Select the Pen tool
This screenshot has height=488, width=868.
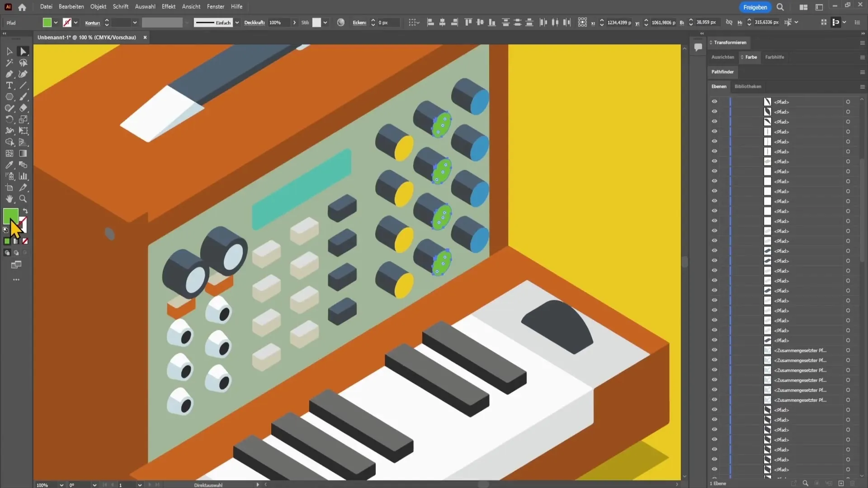point(9,74)
